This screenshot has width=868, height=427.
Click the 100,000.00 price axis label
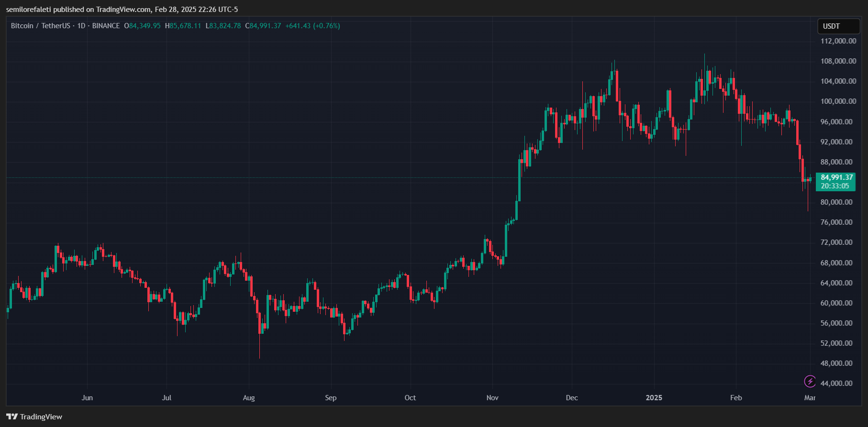(838, 101)
